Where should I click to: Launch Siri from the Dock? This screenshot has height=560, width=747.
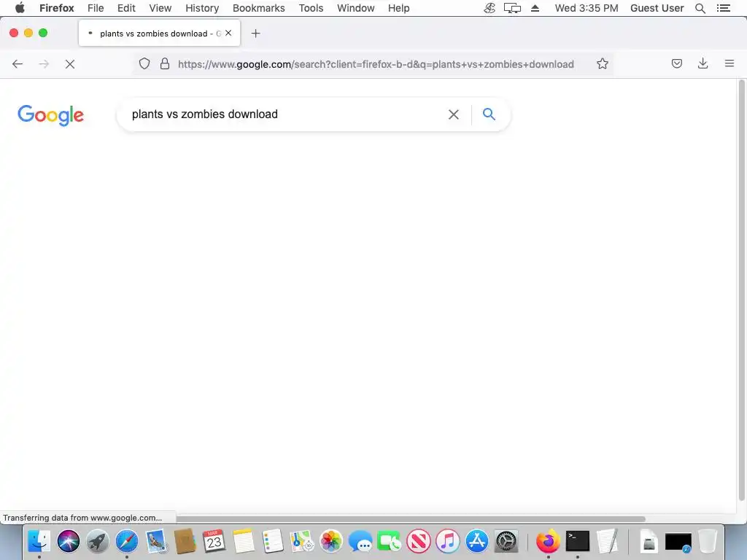(68, 542)
